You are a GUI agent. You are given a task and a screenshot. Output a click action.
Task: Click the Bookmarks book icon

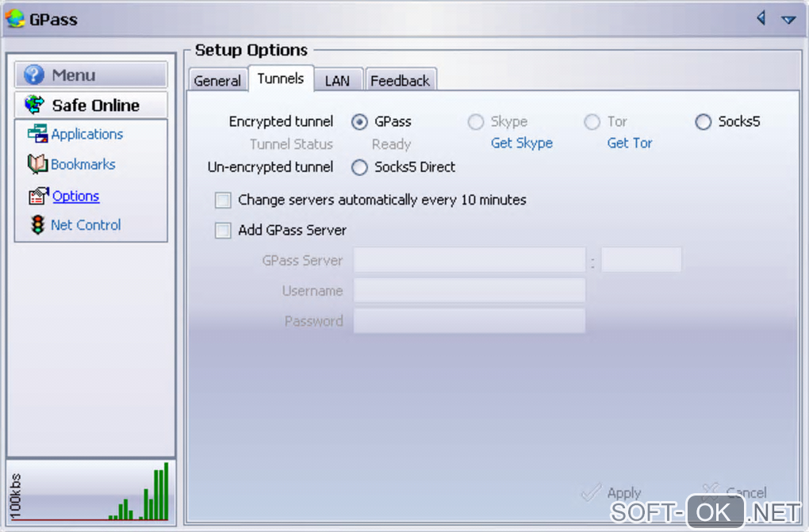pos(37,164)
